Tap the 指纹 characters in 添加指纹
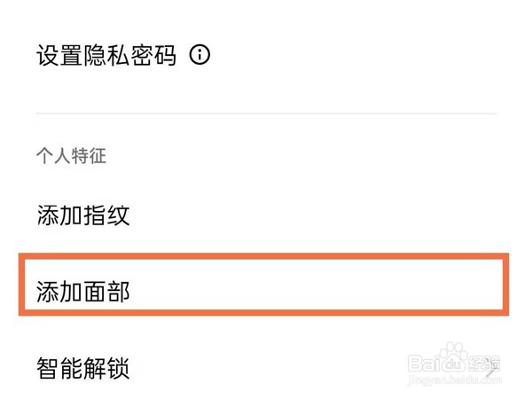 107,215
